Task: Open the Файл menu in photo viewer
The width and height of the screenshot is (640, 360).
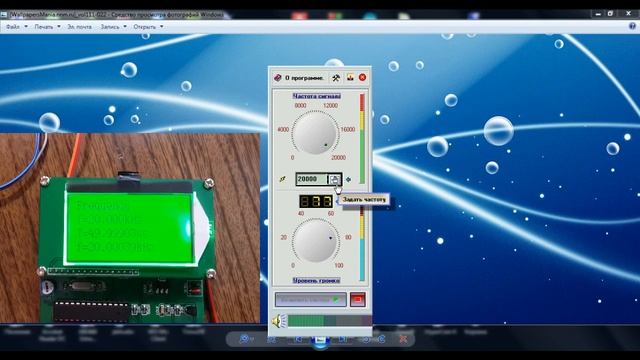Action: [13, 27]
